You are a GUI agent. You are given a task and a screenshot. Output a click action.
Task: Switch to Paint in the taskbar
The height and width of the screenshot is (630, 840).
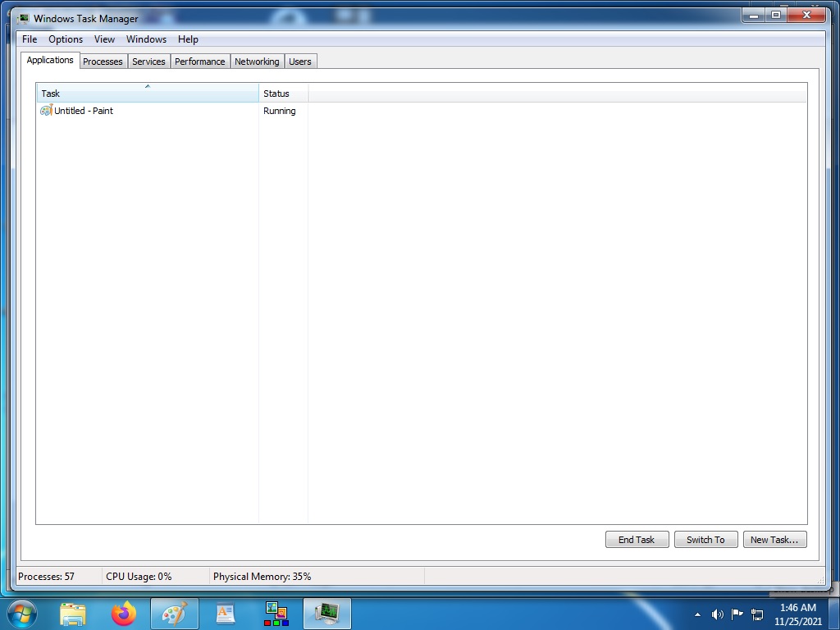[175, 614]
